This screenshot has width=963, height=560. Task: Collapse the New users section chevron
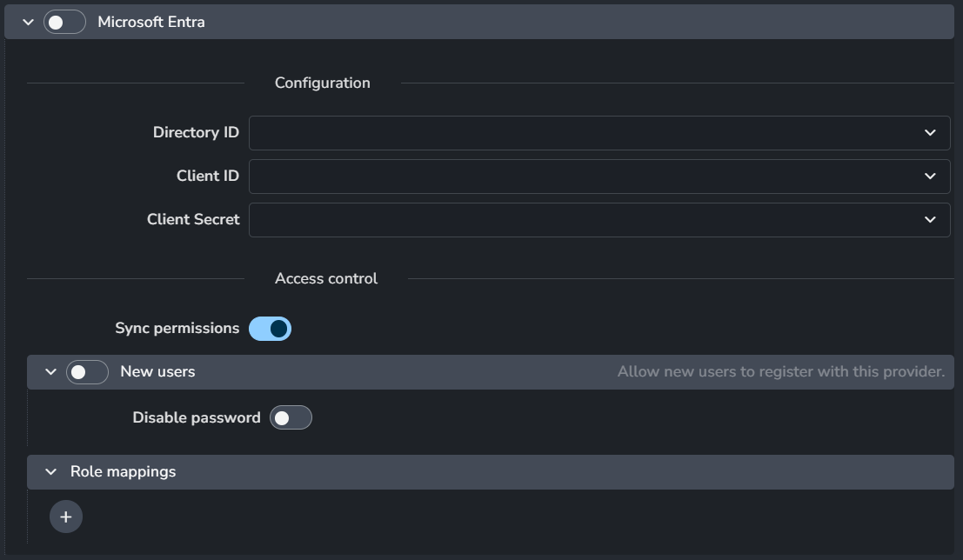point(50,372)
